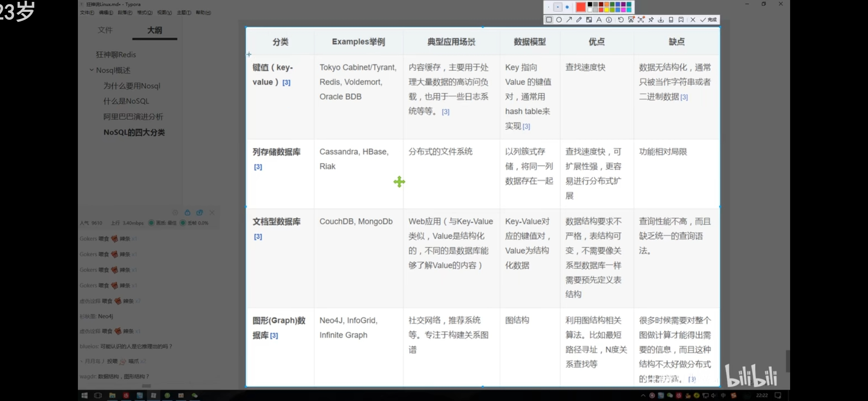This screenshot has height=401, width=868.
Task: Choose the large brush size dot
Action: 567,7
